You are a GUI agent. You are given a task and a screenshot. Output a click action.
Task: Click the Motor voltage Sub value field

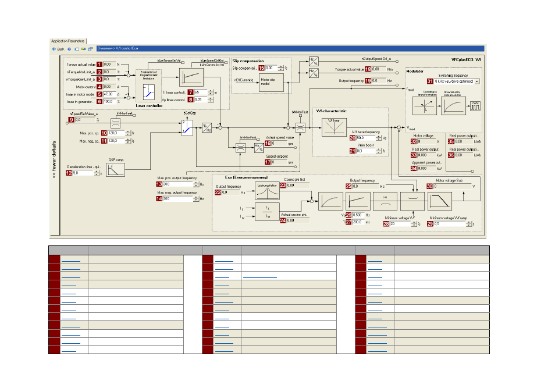453,186
